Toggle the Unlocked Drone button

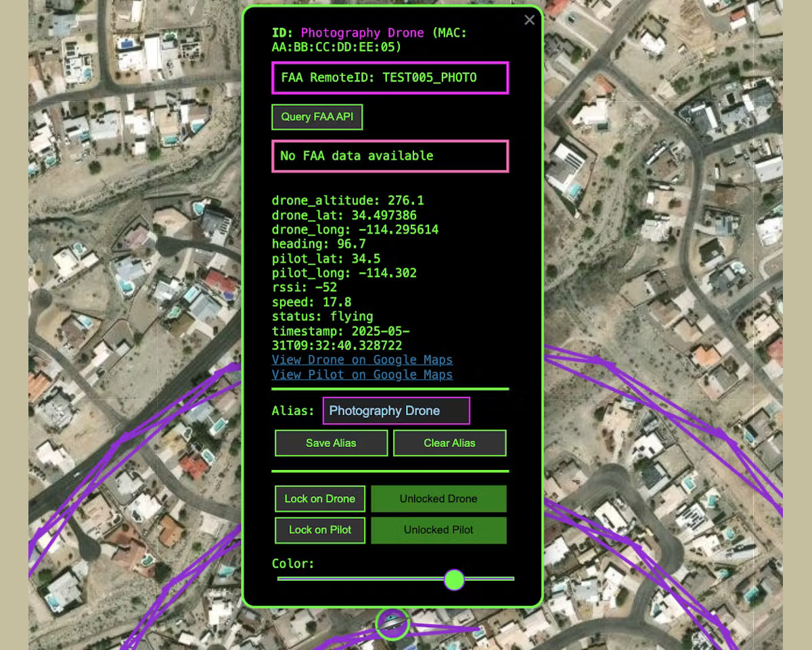(x=438, y=499)
